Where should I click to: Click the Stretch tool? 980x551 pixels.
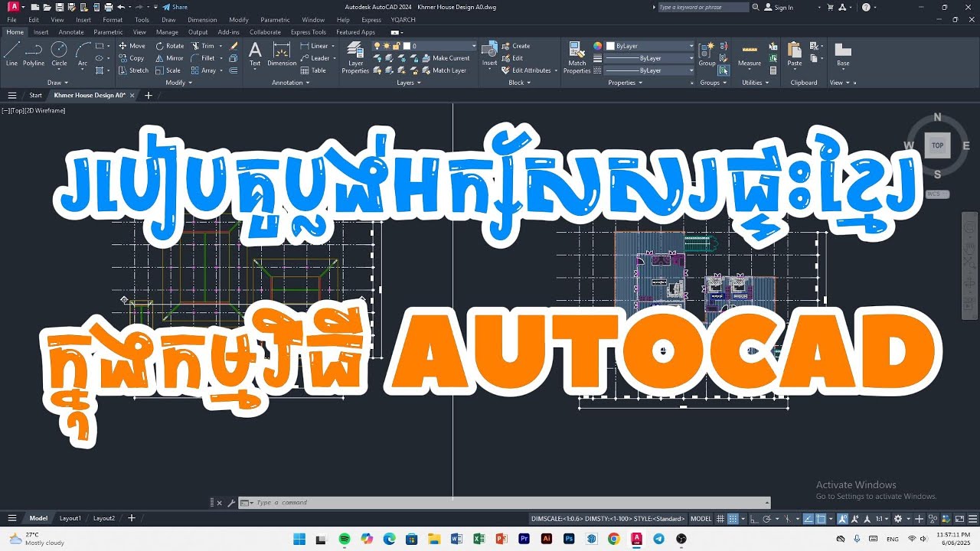133,70
